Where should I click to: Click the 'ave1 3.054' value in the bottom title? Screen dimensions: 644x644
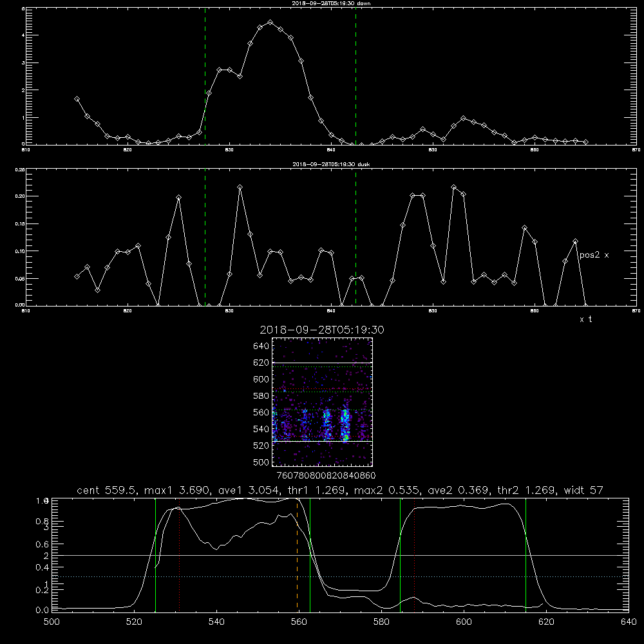click(x=249, y=490)
